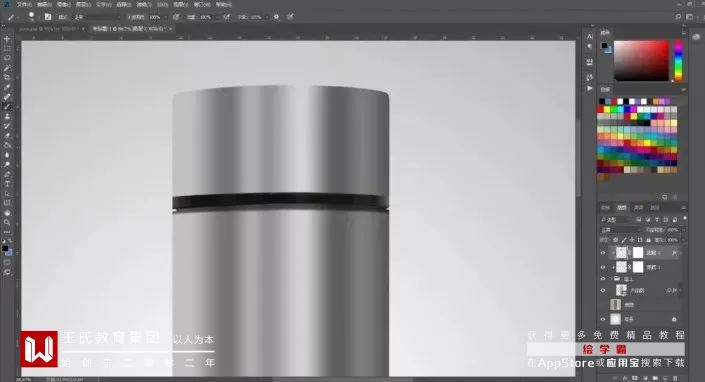
Task: Open the 图层 (Layer) menu
Action: 84,4
